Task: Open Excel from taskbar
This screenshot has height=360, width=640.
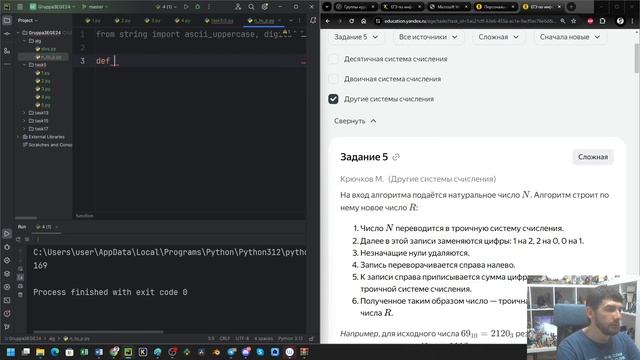Action: [x=84, y=352]
